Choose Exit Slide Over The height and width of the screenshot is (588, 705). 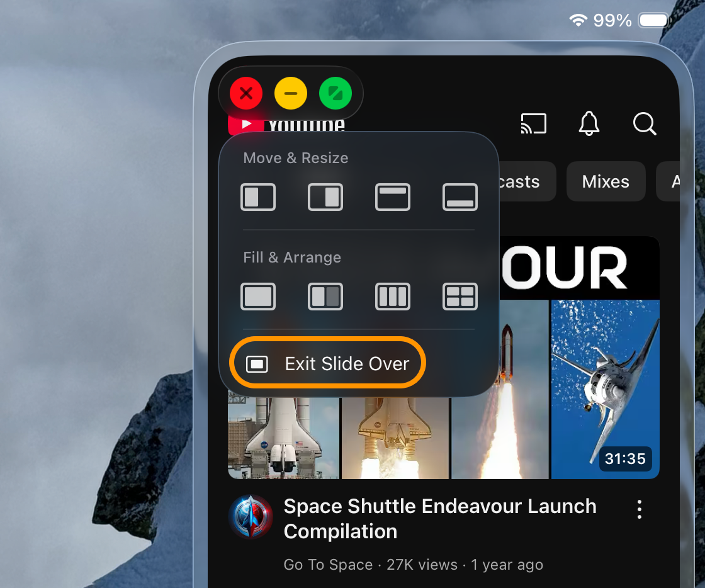tap(328, 364)
